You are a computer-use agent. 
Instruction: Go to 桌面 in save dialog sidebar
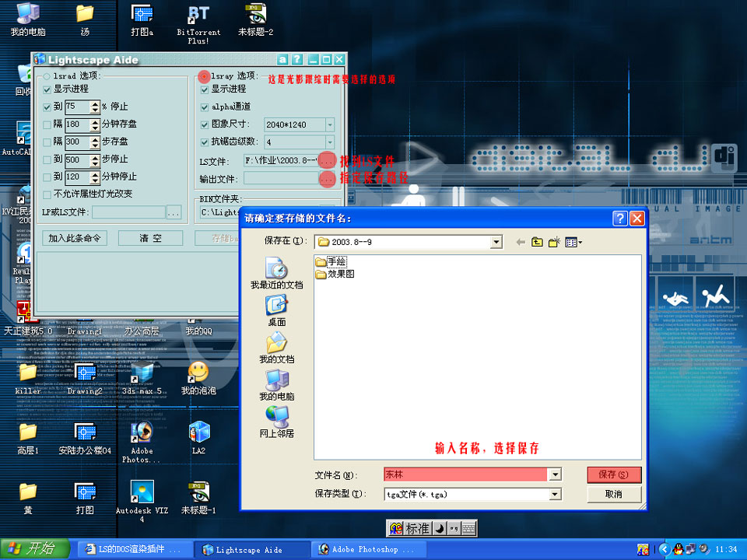277,310
